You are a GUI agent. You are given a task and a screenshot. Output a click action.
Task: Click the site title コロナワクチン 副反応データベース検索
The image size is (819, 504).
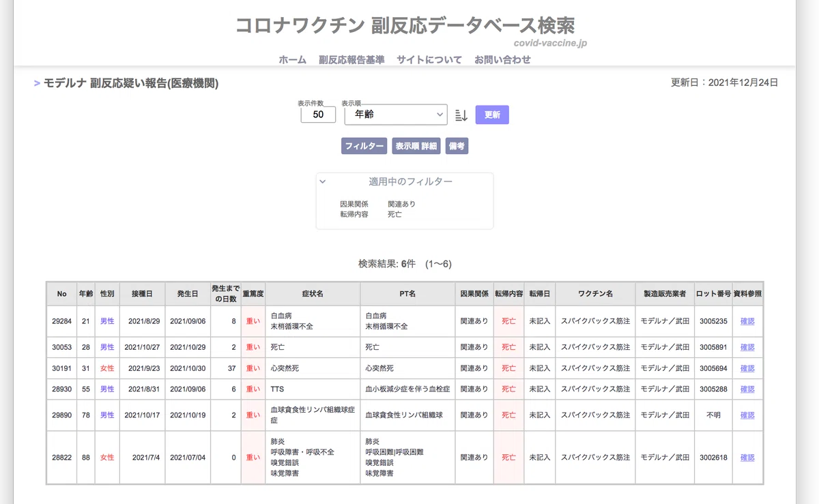405,25
